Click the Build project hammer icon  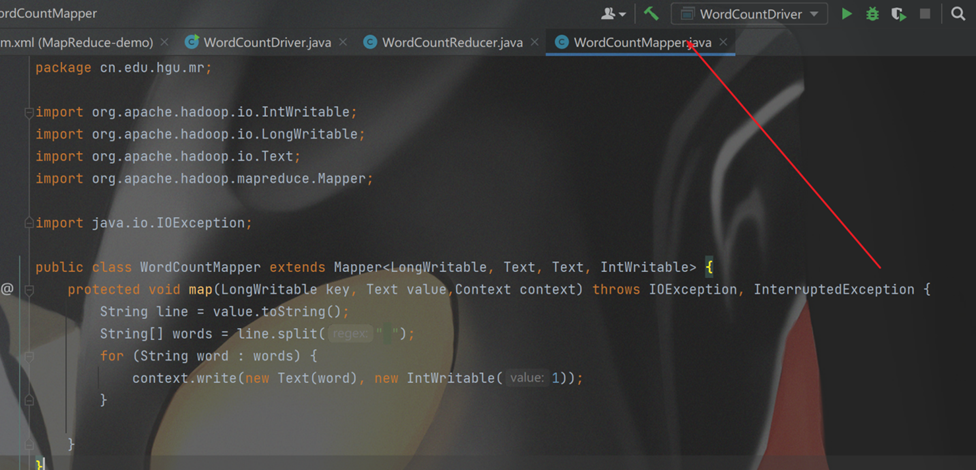coord(651,13)
